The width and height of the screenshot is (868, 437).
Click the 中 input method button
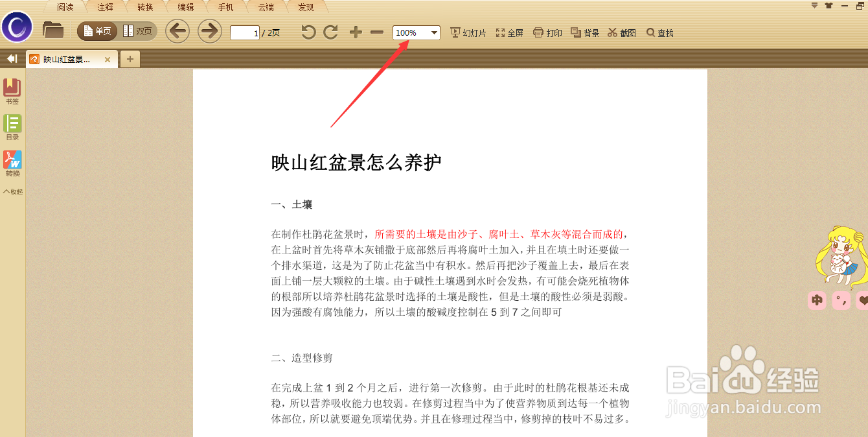coord(817,300)
